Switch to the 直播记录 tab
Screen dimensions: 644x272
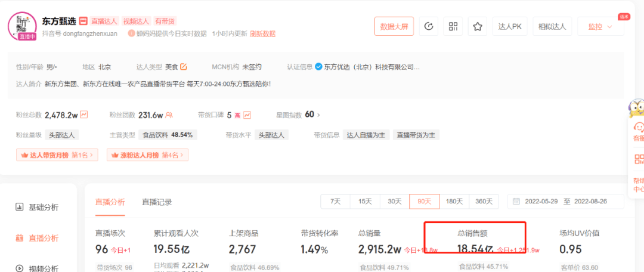click(157, 202)
